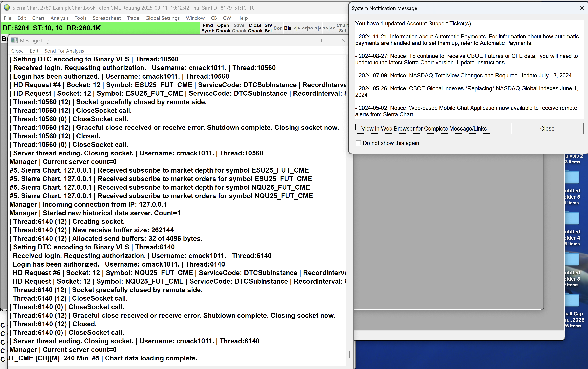Click the <|> bar spacing toolbar button

[x=296, y=28]
